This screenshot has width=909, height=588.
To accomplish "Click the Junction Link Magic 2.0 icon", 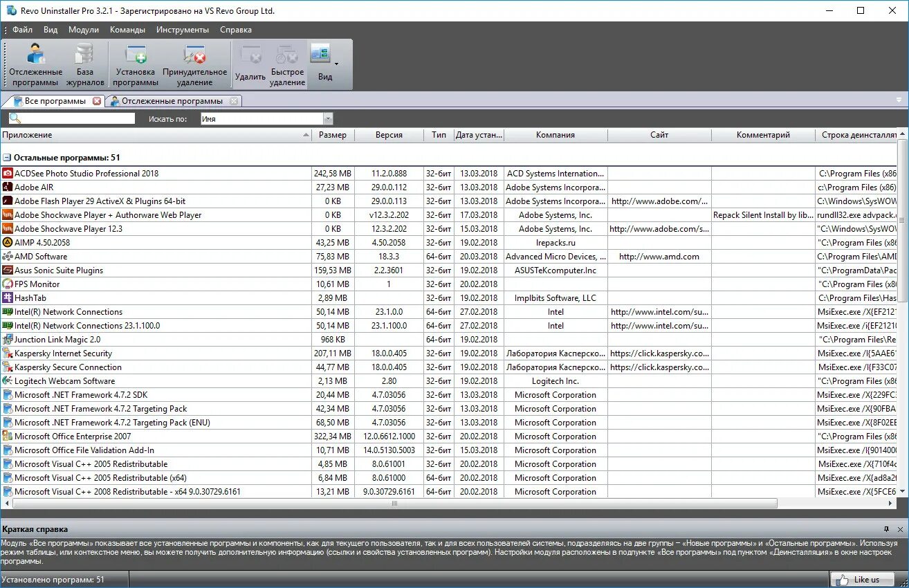I will [x=8, y=340].
